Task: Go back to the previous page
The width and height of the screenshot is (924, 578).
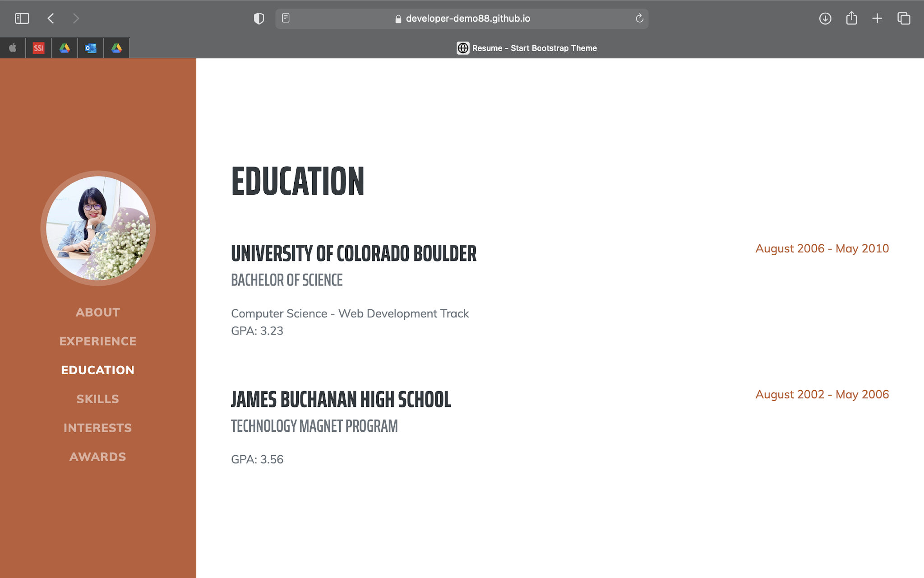Action: (51, 19)
